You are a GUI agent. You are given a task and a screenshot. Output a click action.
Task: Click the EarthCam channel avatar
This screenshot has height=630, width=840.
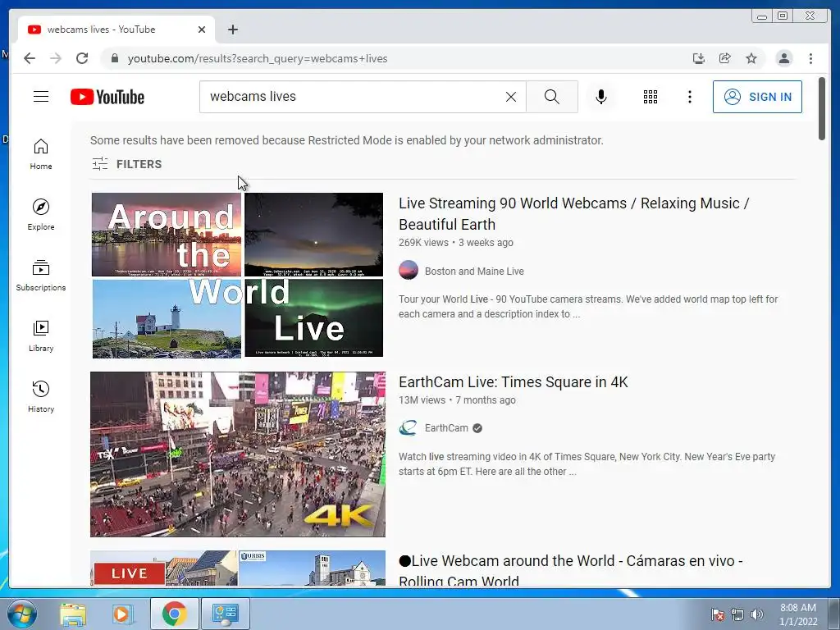[x=409, y=427]
